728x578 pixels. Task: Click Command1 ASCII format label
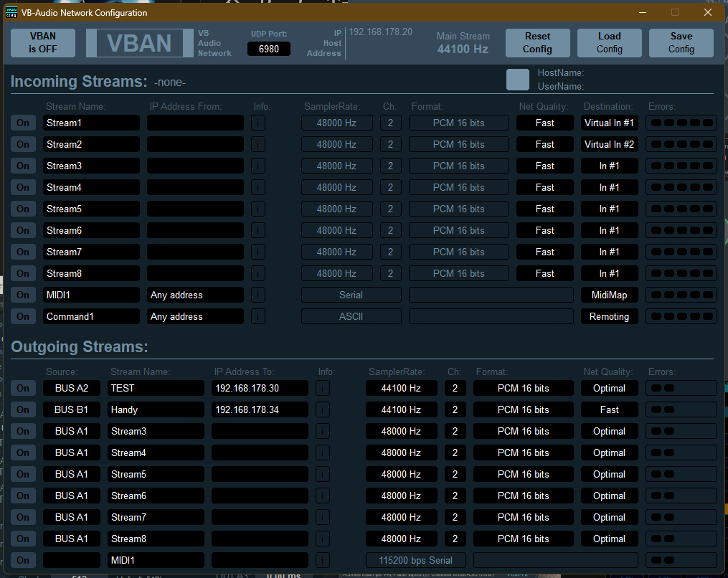(x=351, y=317)
